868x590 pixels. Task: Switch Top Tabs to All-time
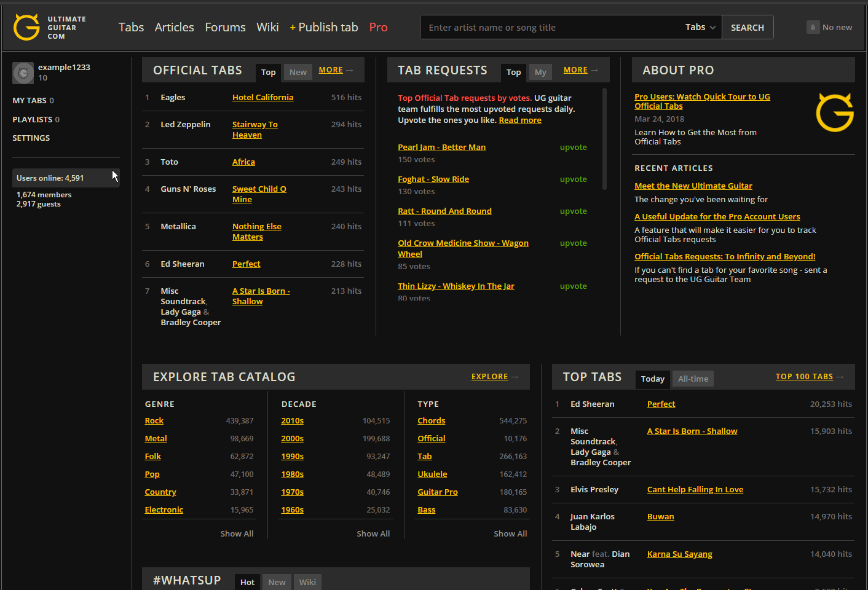693,379
